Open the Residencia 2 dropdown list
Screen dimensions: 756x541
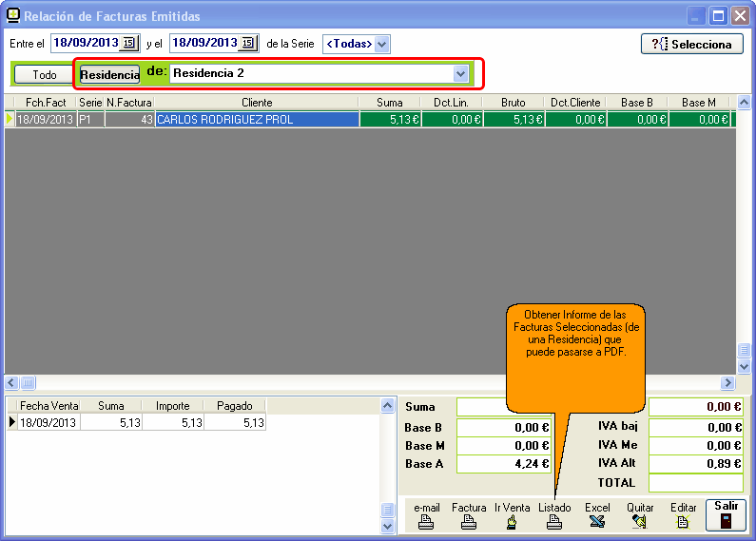(x=461, y=73)
